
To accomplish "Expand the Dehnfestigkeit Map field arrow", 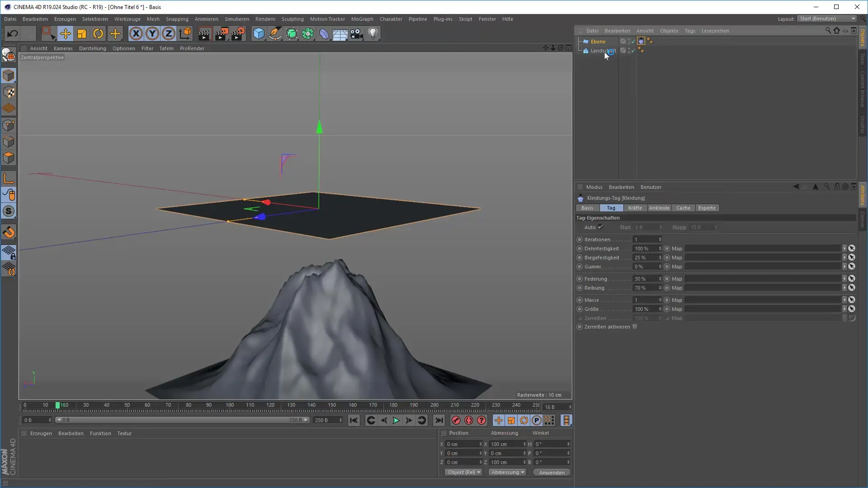I will coord(844,249).
